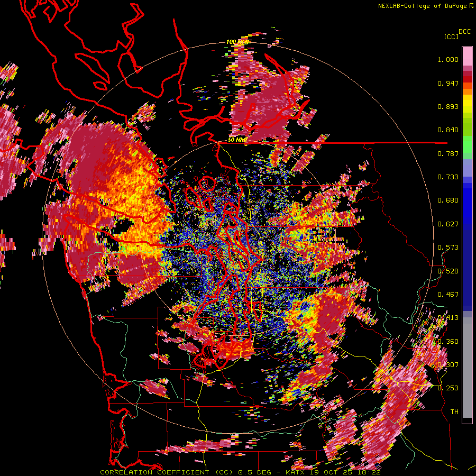476x476 pixels.
Task: Select the 0.680 value on the color scale
Action: pyautogui.click(x=448, y=200)
